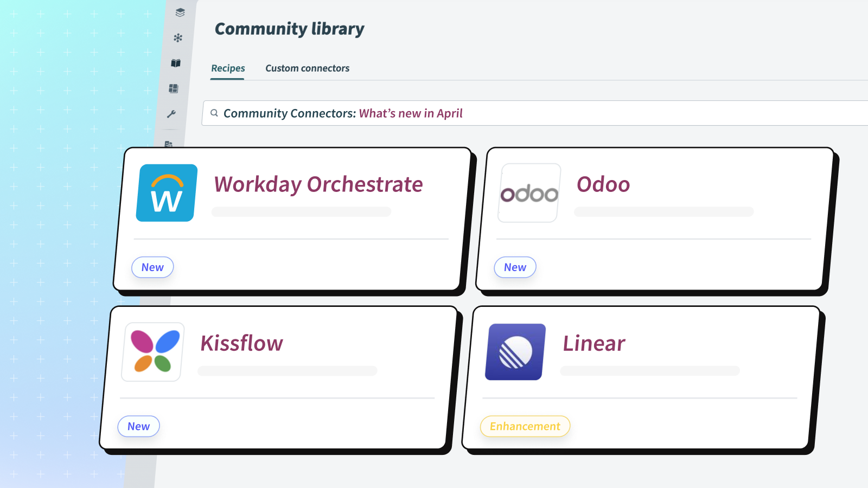Open the dashboard grid sidebar icon
The width and height of the screenshot is (868, 488).
click(174, 88)
